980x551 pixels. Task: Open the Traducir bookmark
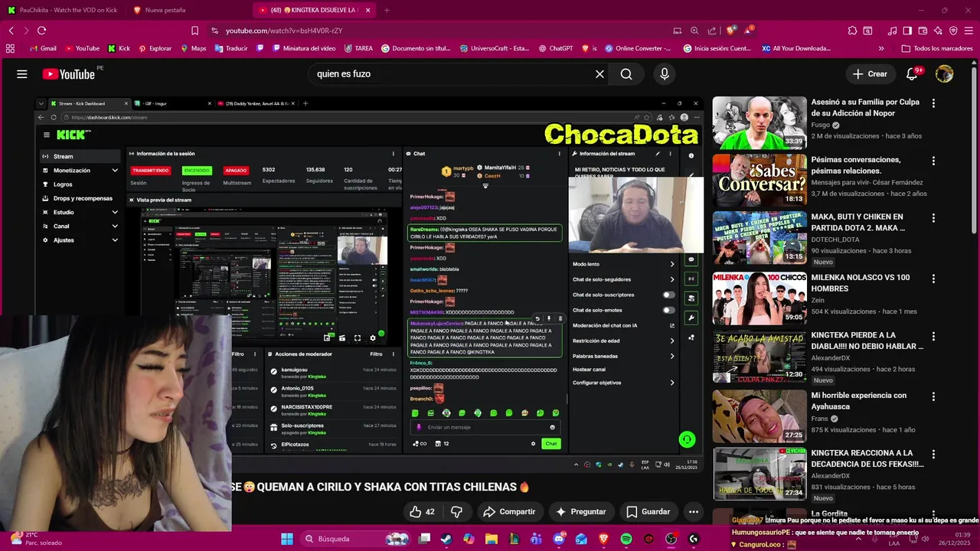(x=230, y=48)
